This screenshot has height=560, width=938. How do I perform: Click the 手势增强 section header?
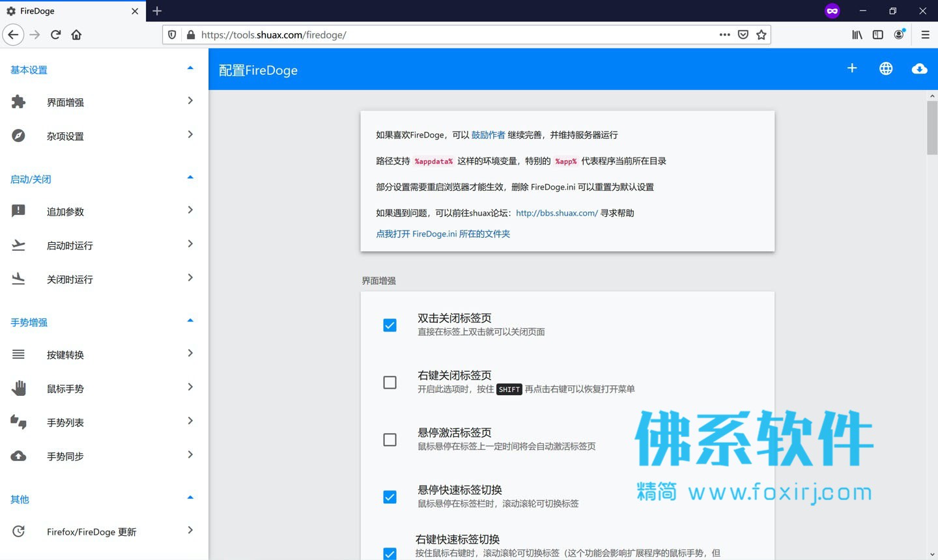[x=29, y=322]
